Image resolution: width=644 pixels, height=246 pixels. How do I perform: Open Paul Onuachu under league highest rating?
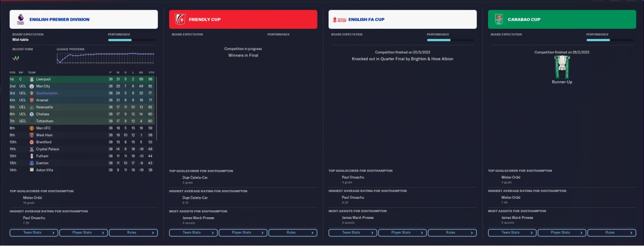click(x=34, y=218)
